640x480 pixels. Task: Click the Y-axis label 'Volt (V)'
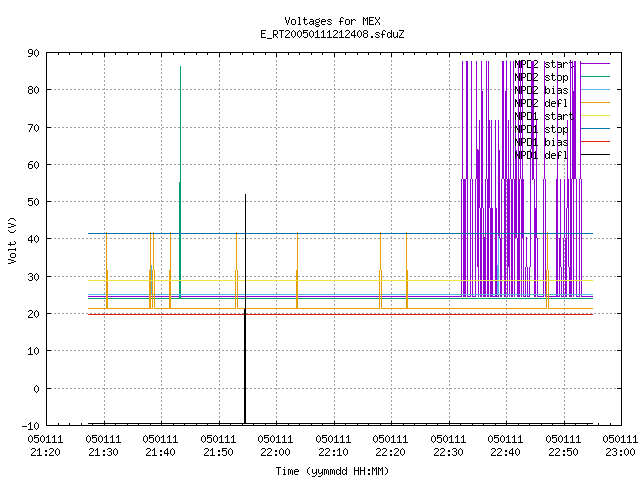[13, 240]
